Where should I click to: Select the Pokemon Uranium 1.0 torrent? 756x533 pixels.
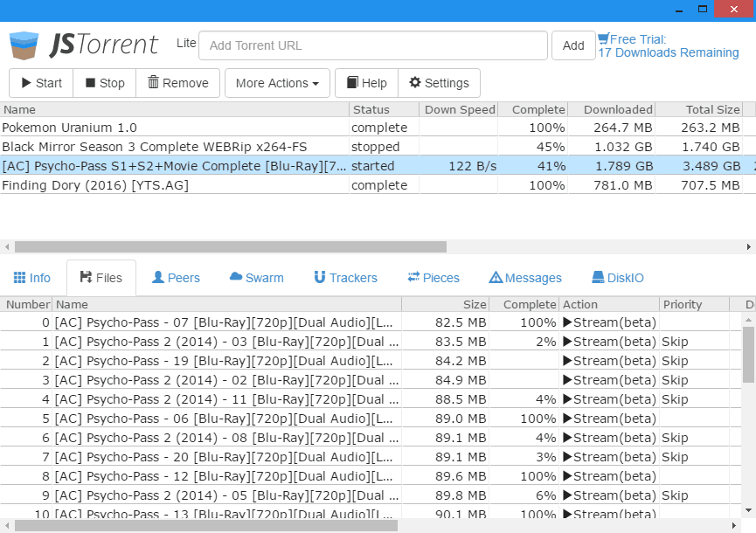click(x=371, y=128)
